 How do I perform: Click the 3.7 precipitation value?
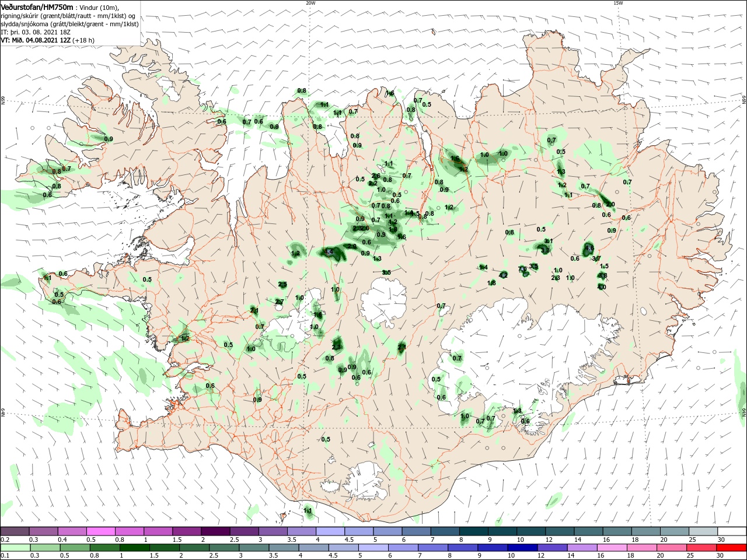click(x=596, y=258)
